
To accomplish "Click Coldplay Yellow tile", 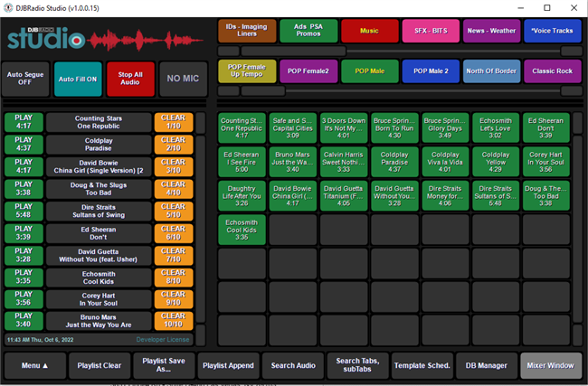I will pos(496,162).
